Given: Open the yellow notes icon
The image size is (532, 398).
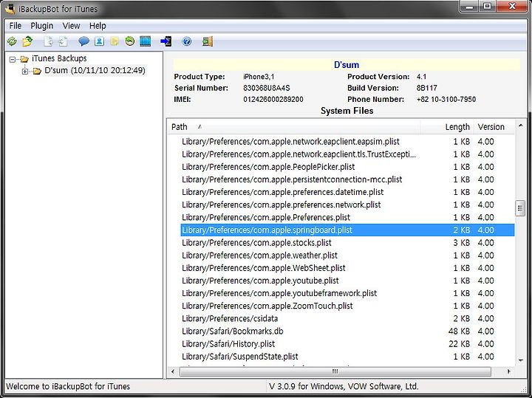Looking at the screenshot, I should 115,41.
